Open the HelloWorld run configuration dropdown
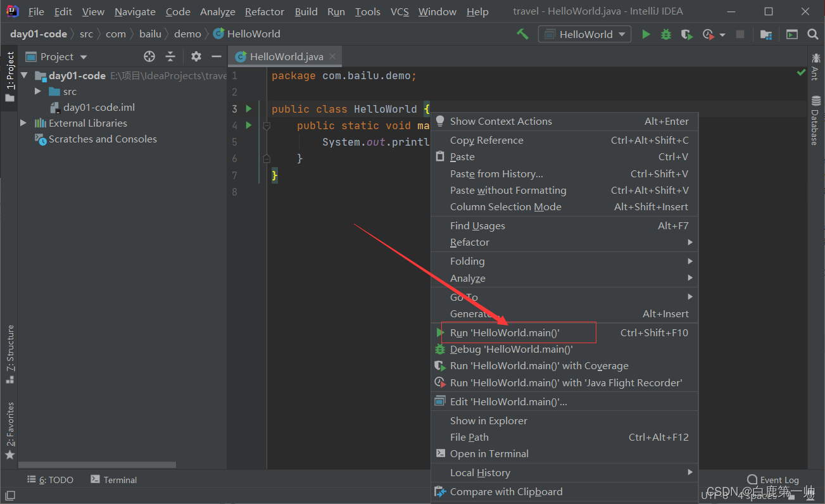 (x=584, y=34)
